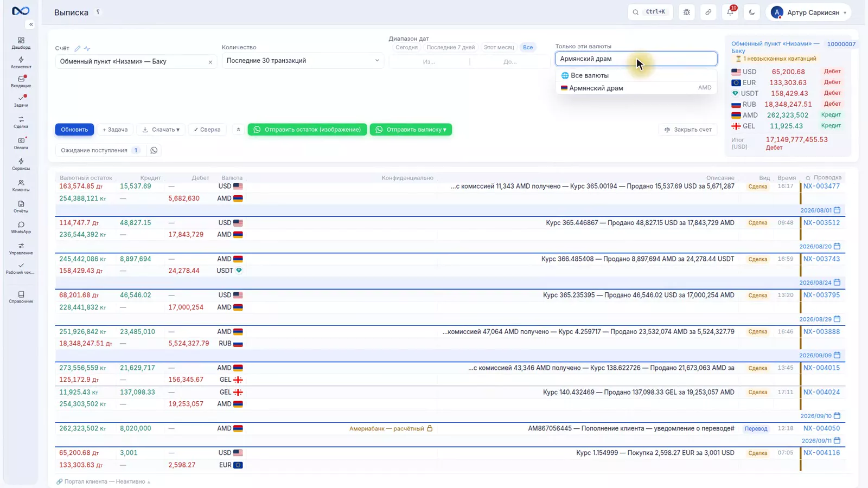The image size is (868, 488).
Task: Open calendar icon next to 2026/08/01
Action: [837, 210]
